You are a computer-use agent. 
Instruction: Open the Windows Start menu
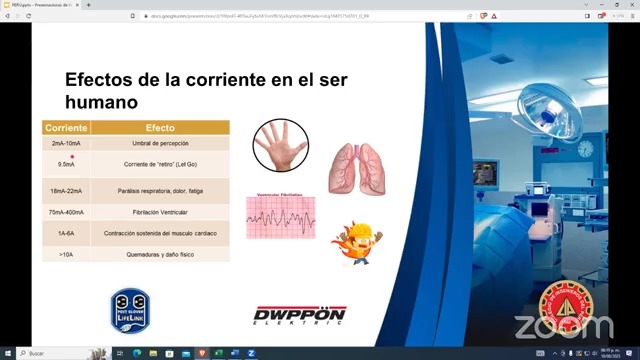click(x=8, y=353)
